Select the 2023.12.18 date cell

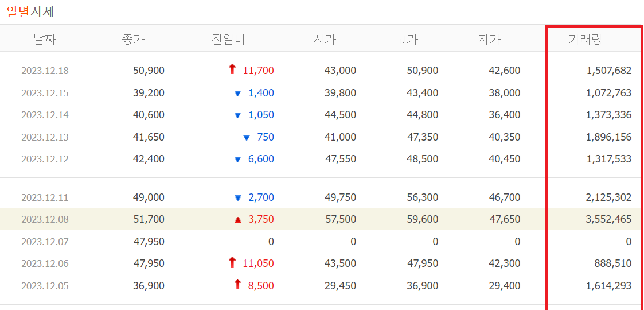point(45,71)
